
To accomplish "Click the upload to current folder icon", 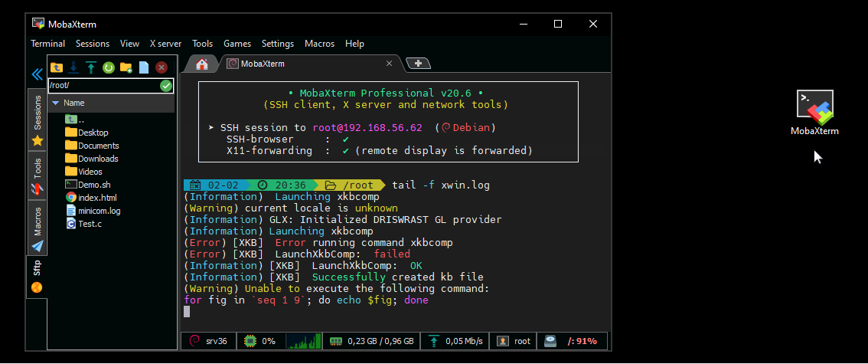I will 91,67.
